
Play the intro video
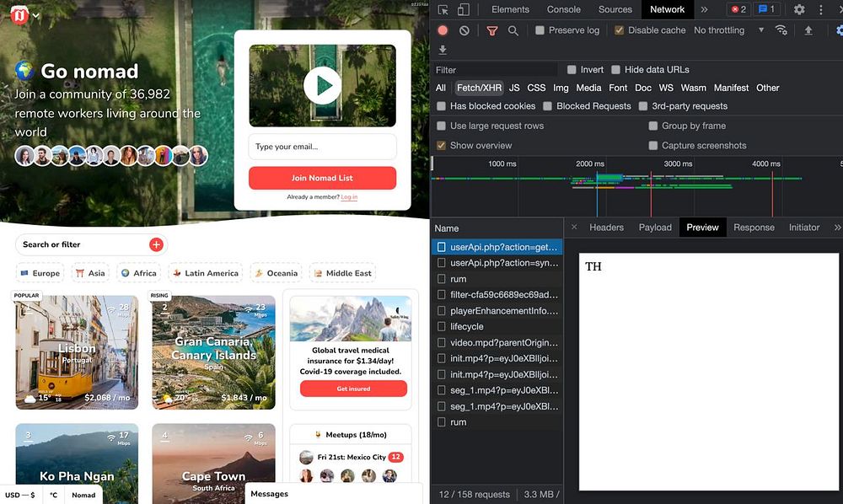point(322,85)
